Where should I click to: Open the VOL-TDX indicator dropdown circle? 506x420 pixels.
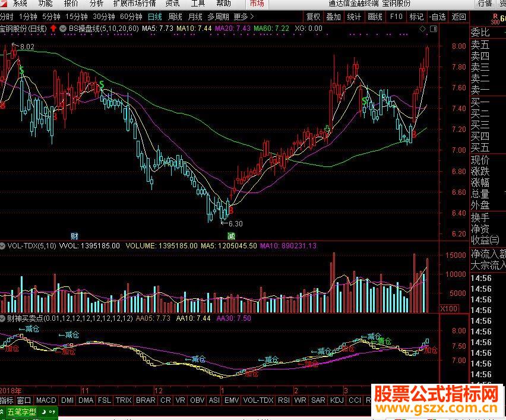tap(2, 246)
